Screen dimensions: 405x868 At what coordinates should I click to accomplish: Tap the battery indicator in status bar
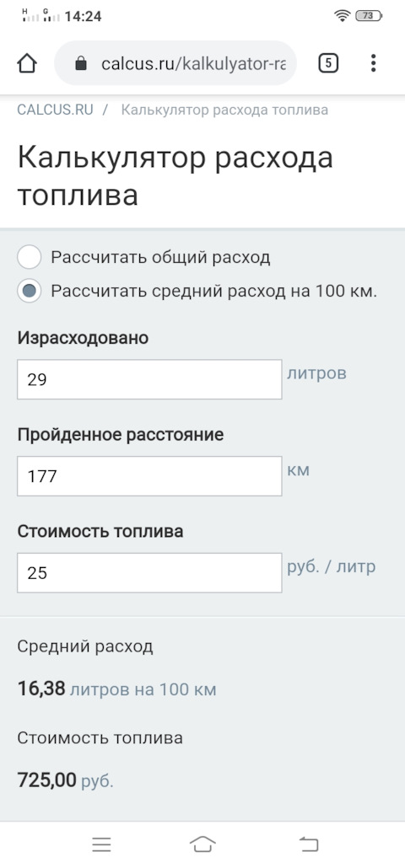click(x=369, y=16)
